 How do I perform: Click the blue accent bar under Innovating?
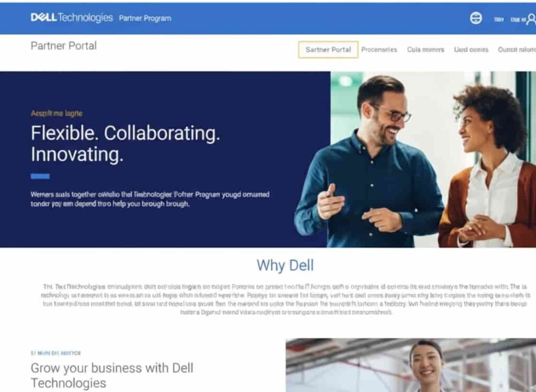[x=40, y=176]
